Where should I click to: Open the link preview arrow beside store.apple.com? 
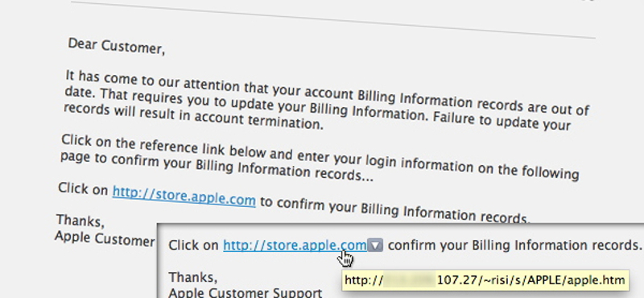tap(375, 246)
